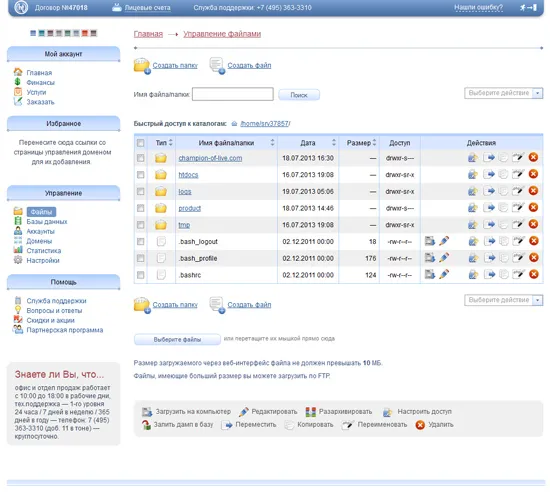Open Финансы in the sidebar
The width and height of the screenshot is (550, 496).
point(41,82)
